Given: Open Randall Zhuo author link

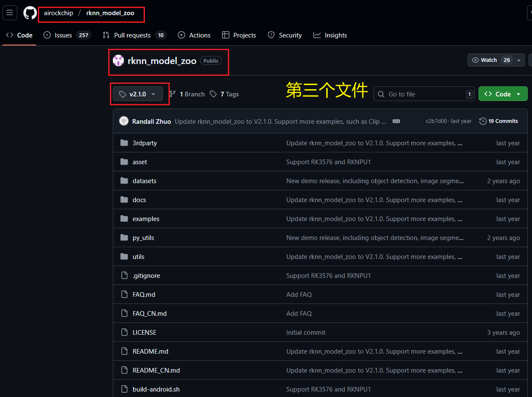Looking at the screenshot, I should point(152,121).
